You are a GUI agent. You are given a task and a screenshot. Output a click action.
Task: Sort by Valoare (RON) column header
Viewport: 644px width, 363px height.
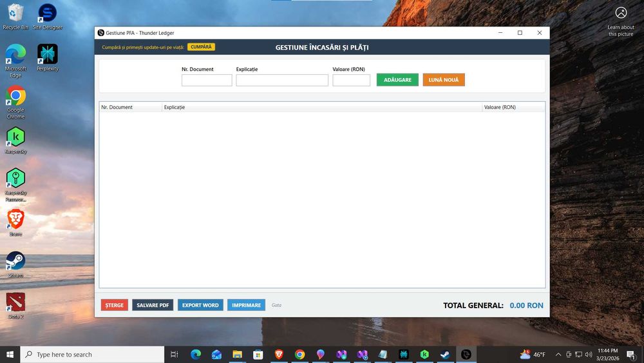pos(513,107)
